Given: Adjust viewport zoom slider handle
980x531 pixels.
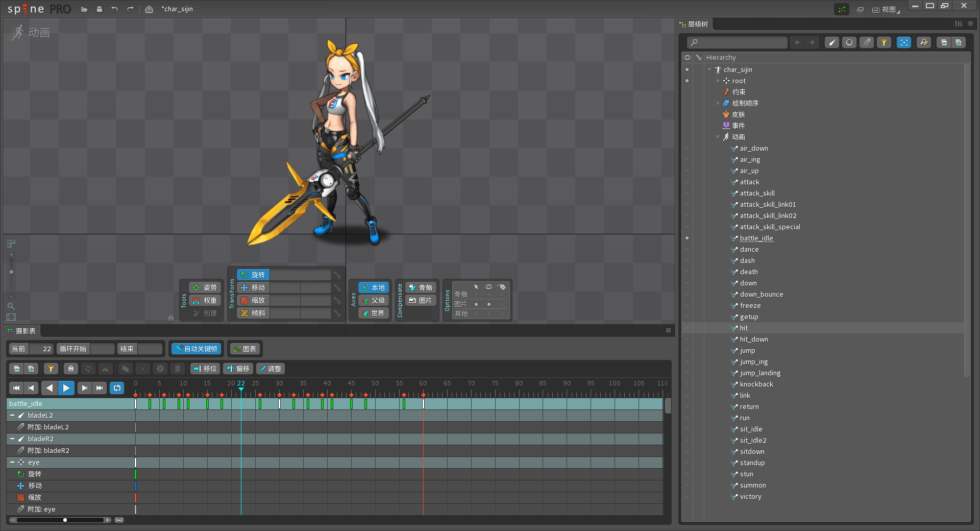Looking at the screenshot, I should [11, 272].
